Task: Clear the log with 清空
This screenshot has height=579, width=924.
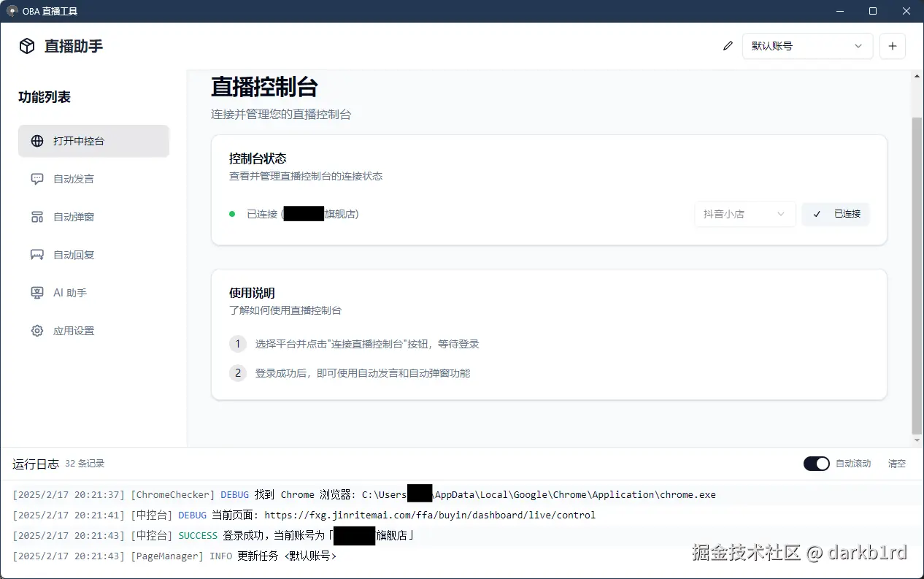Action: (x=897, y=464)
